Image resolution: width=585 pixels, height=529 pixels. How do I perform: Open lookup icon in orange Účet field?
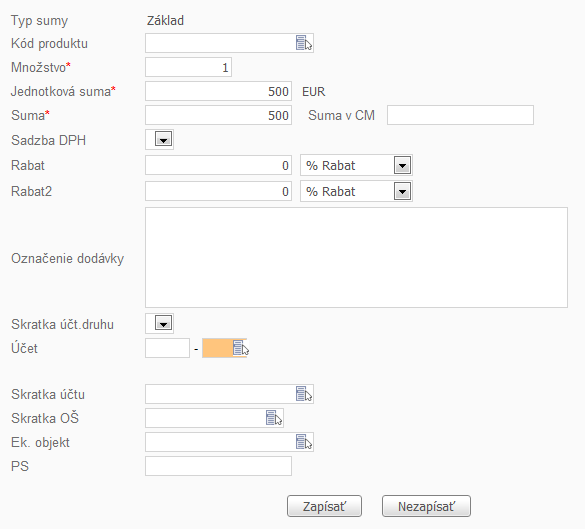pyautogui.click(x=241, y=348)
